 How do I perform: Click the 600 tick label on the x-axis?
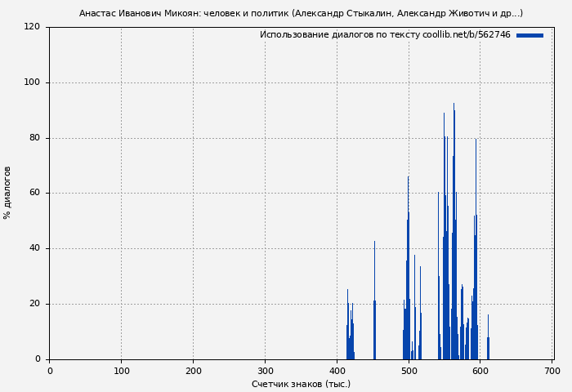click(480, 371)
